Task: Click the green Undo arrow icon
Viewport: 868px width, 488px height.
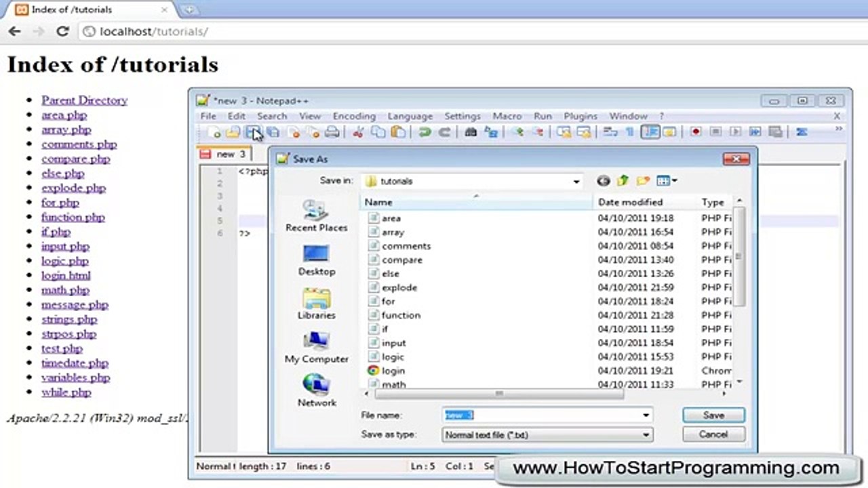Action: (x=425, y=132)
